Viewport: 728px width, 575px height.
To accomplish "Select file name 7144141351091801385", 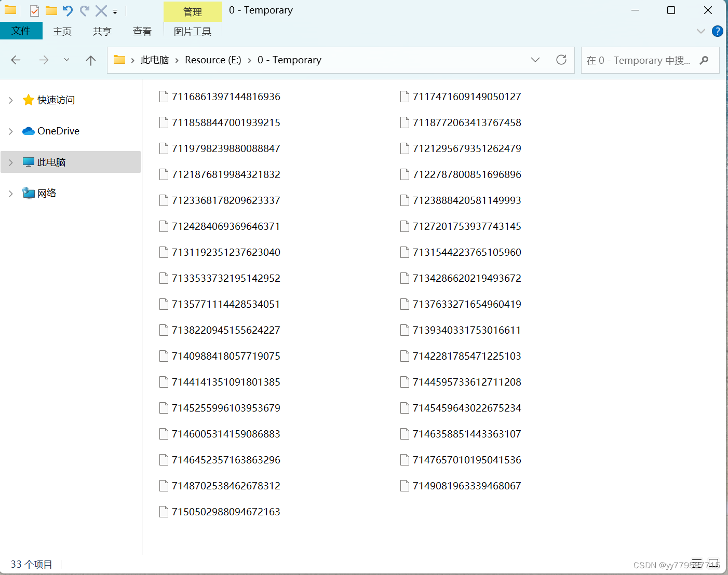I will pyautogui.click(x=226, y=382).
